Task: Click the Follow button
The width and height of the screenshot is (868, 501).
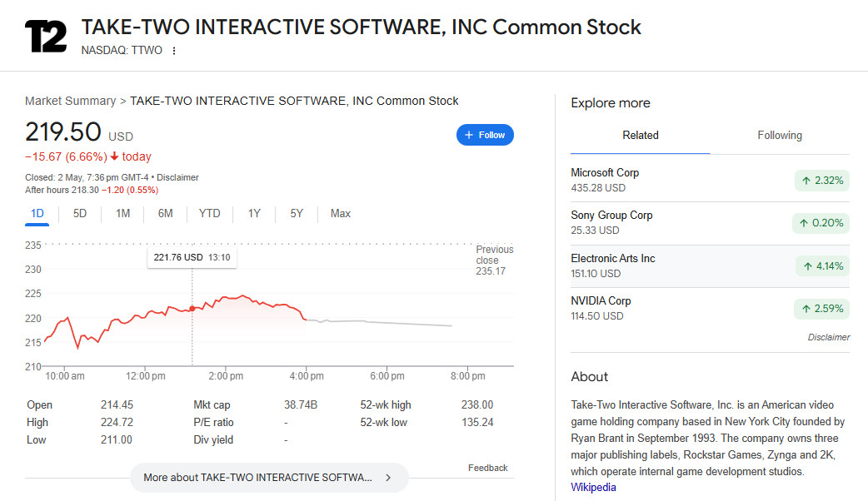Action: click(x=485, y=135)
